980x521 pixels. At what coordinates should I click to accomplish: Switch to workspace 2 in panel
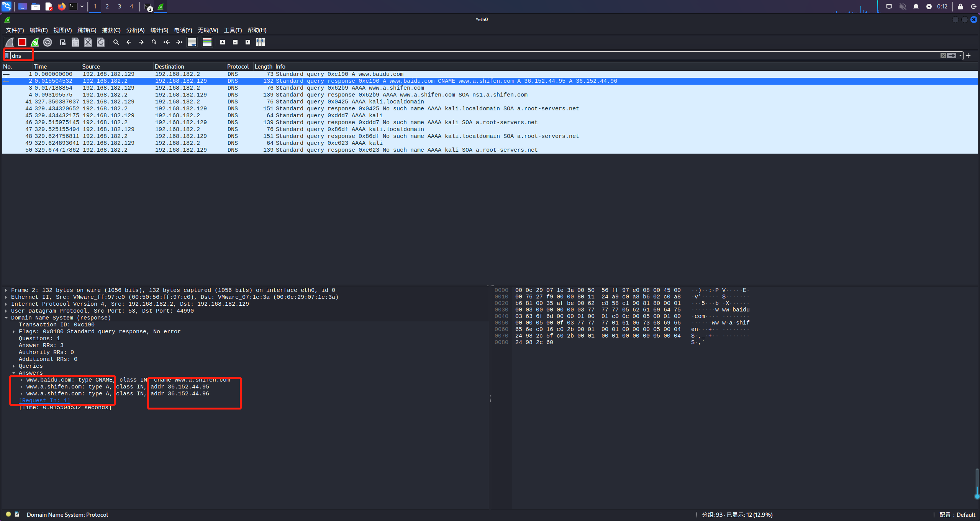pos(107,7)
